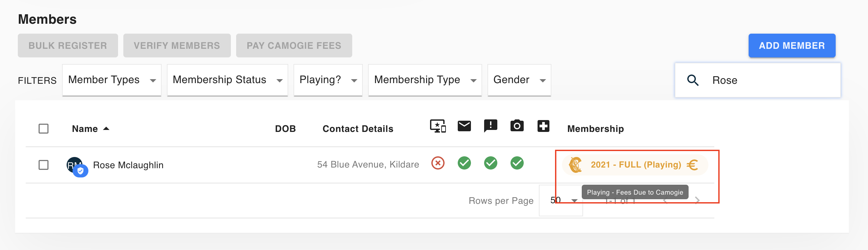868x250 pixels.
Task: Click the email envelope column icon
Action: click(x=464, y=126)
